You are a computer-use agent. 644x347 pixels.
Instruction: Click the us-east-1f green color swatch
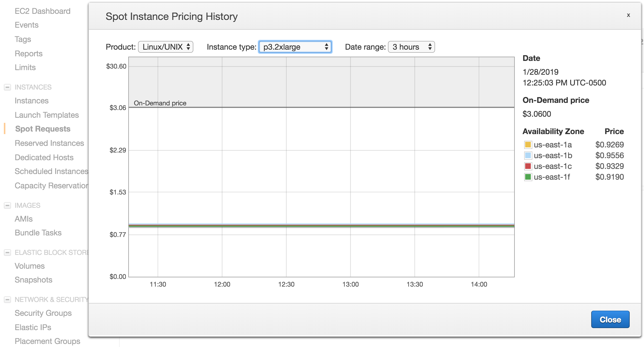point(528,177)
